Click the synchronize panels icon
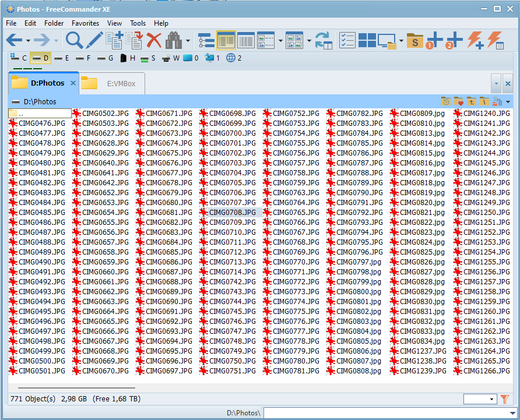 pos(324,40)
